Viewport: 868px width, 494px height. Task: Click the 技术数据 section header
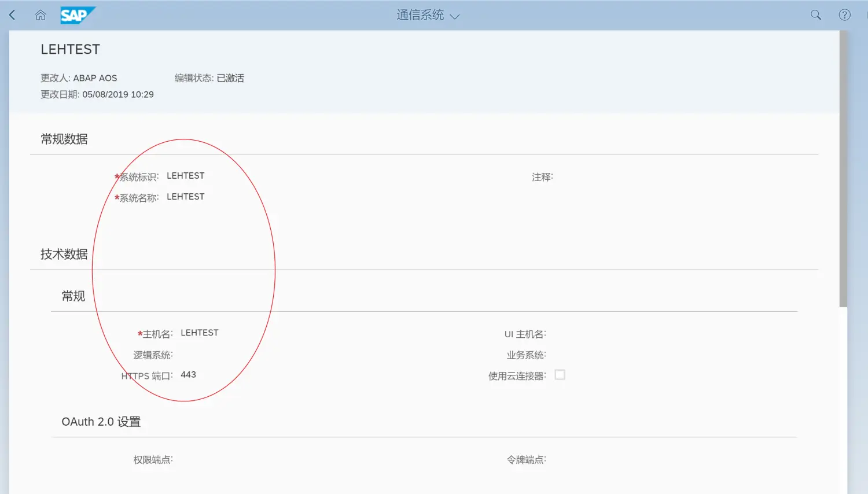tap(64, 253)
